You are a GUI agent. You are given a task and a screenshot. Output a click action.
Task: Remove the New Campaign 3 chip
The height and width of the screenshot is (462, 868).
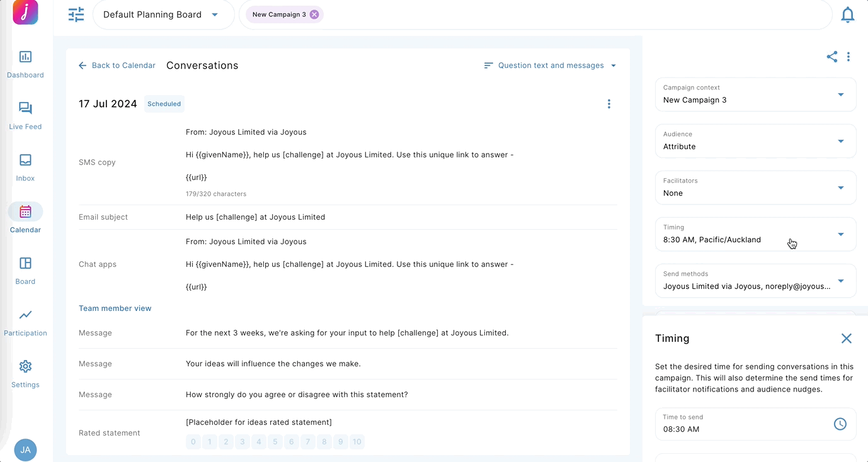314,14
